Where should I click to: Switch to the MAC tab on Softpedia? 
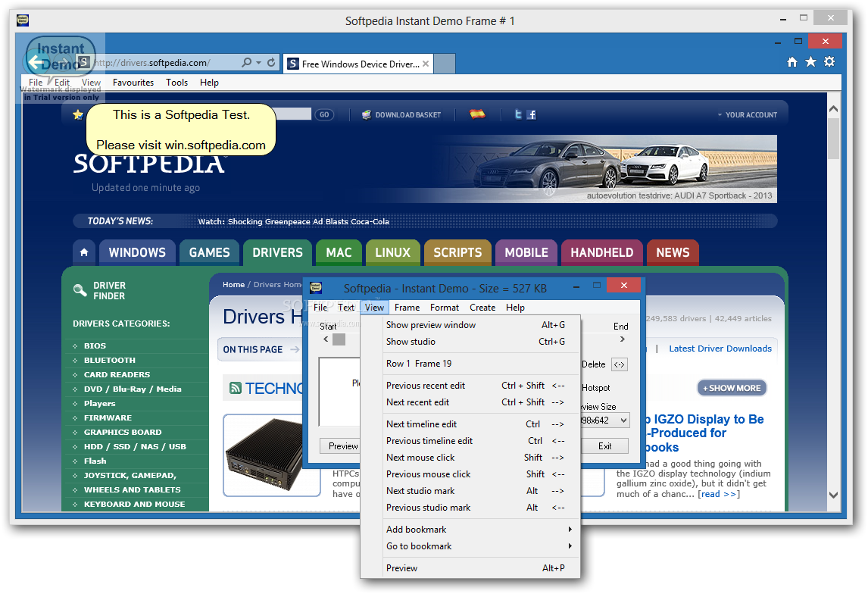point(339,252)
